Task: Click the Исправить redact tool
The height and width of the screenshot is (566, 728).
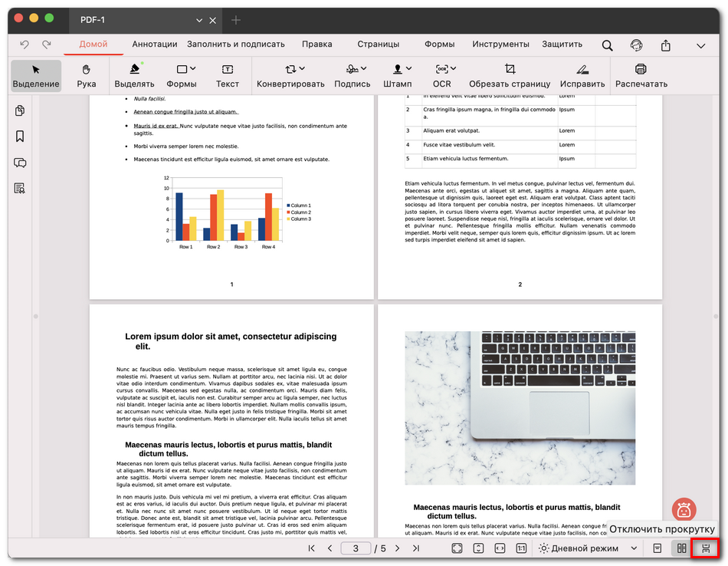Action: pos(582,76)
